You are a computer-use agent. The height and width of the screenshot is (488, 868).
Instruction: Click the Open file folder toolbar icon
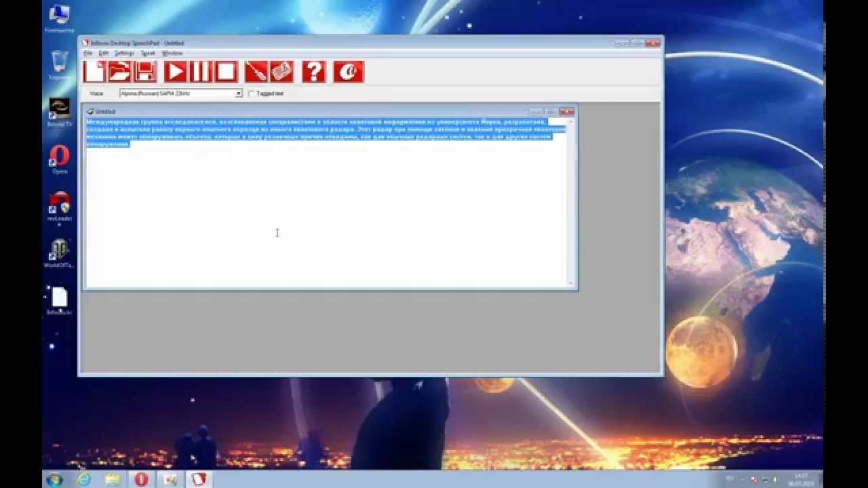(x=120, y=72)
